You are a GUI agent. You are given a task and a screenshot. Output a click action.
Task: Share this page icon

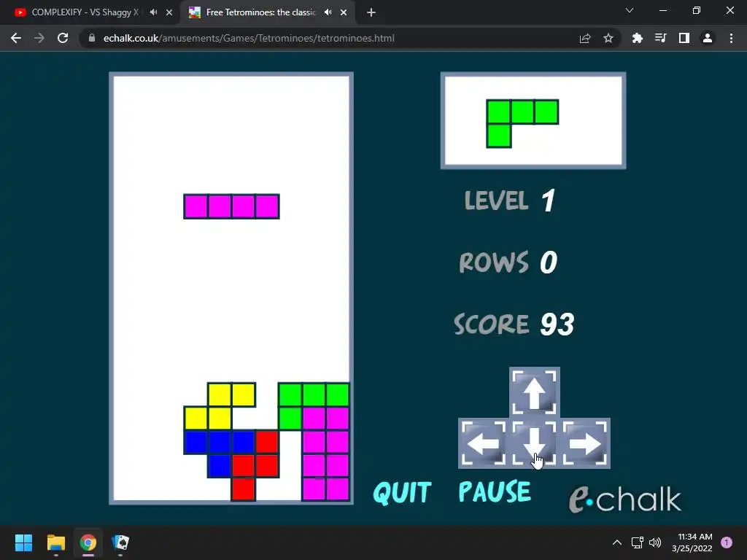pos(585,39)
